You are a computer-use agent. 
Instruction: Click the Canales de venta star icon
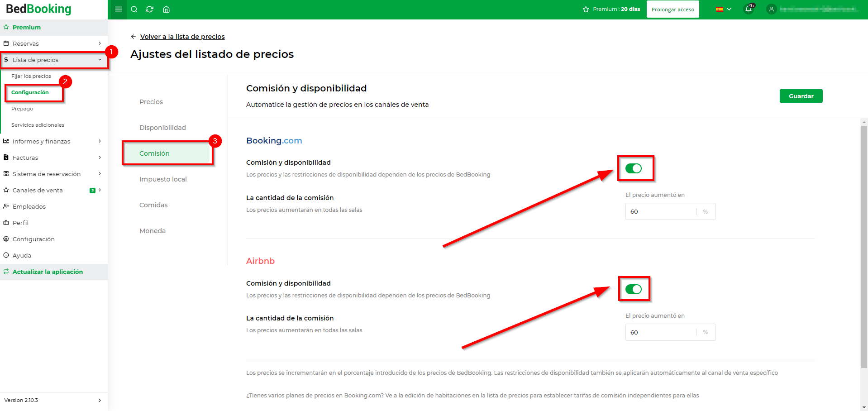pyautogui.click(x=6, y=190)
